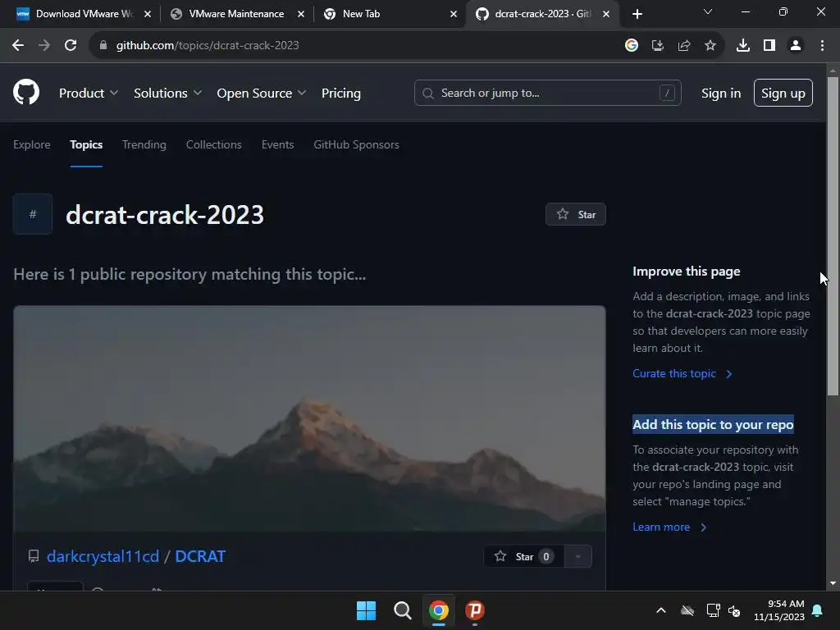Click the muted volume tray icon
840x630 pixels.
tap(734, 610)
